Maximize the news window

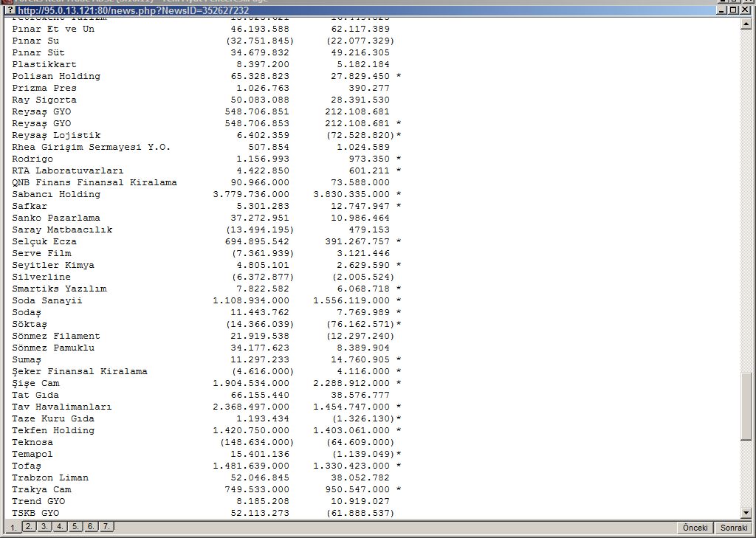[x=732, y=10]
